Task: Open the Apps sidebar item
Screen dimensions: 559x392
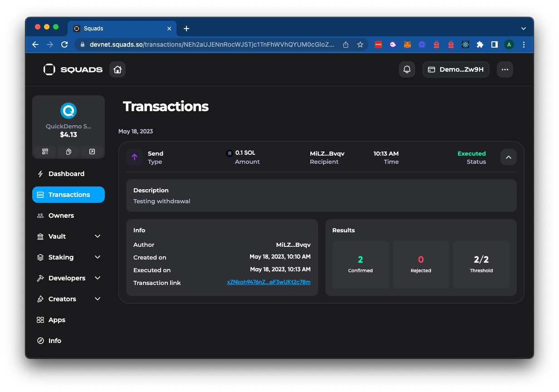Action: coord(69,320)
